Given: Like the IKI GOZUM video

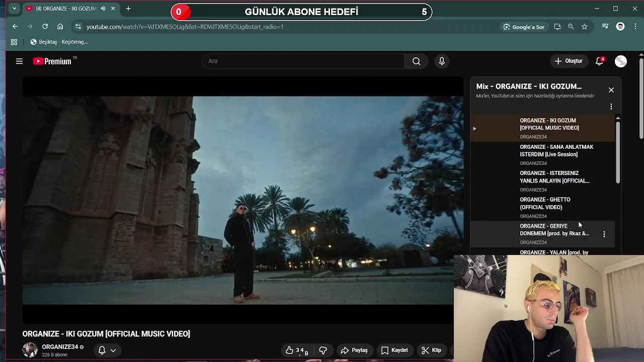Looking at the screenshot, I should click(297, 350).
